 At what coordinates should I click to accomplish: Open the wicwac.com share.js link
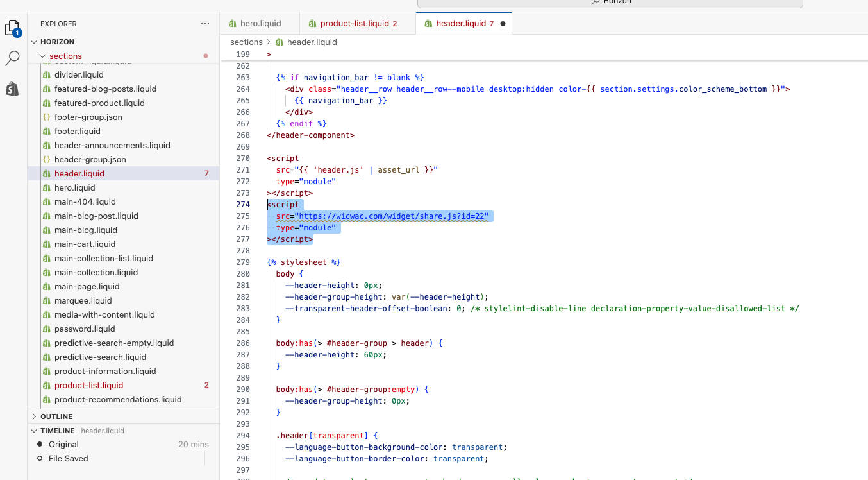pyautogui.click(x=393, y=216)
